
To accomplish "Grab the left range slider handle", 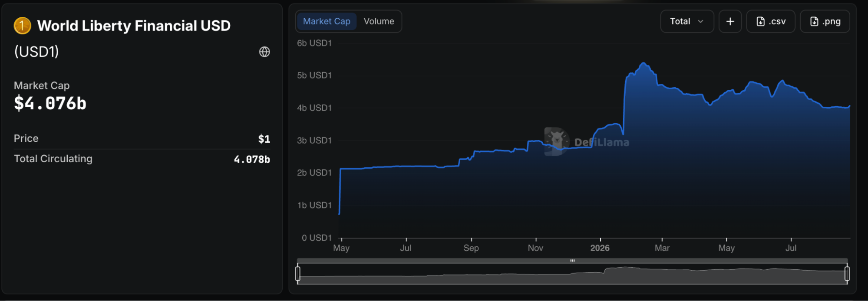I will [x=297, y=274].
